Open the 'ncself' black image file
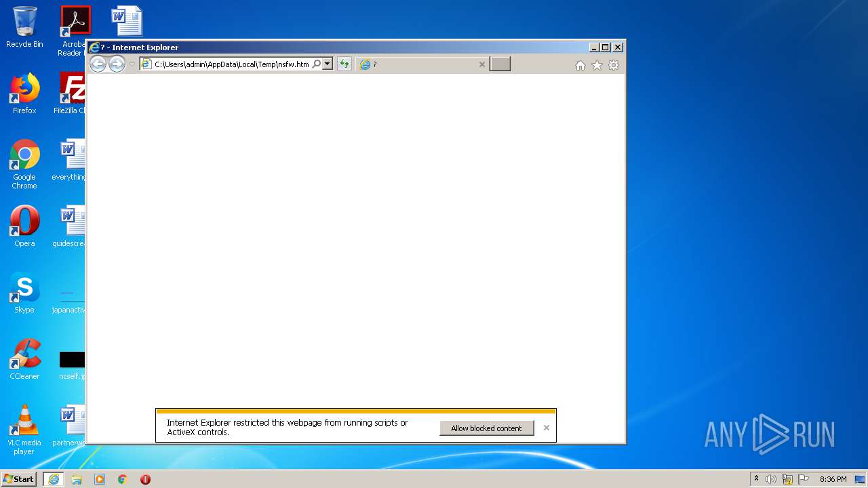The image size is (868, 488). pyautogui.click(x=72, y=365)
